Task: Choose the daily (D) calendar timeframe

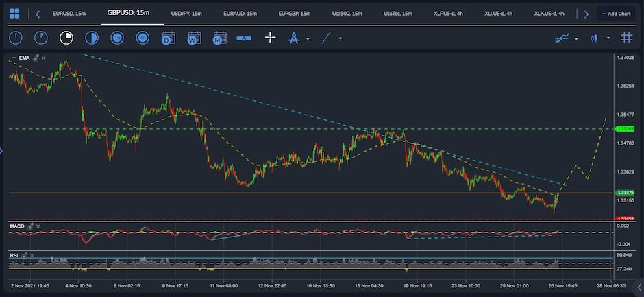Action: (x=169, y=38)
